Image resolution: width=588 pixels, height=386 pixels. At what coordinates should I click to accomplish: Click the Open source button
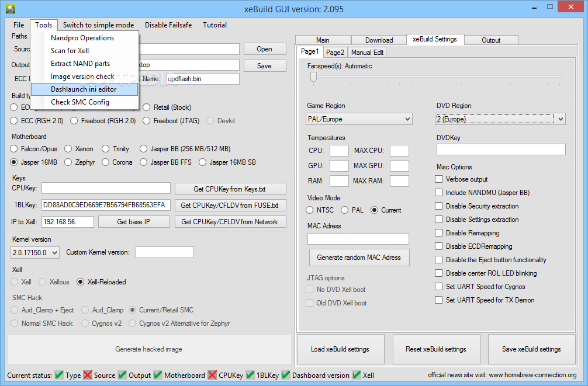[265, 49]
